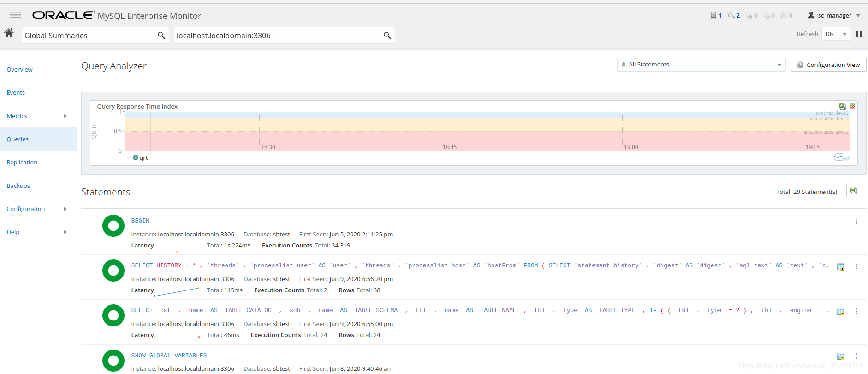Click search icon in Global Summaries field
This screenshot has height=374, width=868.
coord(161,36)
